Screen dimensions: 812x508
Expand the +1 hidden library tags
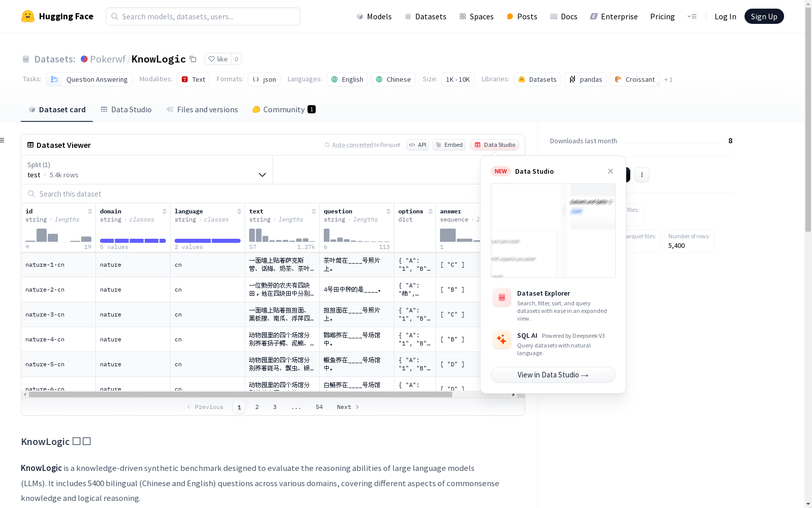pyautogui.click(x=668, y=79)
